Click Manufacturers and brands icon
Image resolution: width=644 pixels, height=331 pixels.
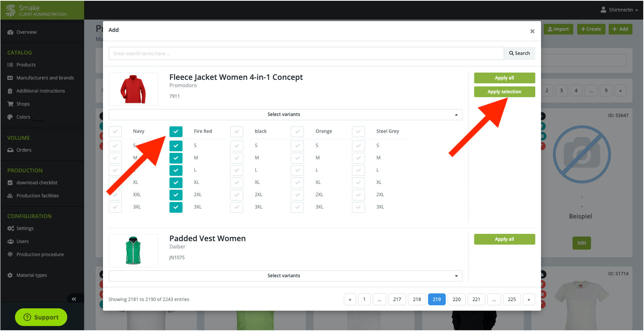click(10, 78)
